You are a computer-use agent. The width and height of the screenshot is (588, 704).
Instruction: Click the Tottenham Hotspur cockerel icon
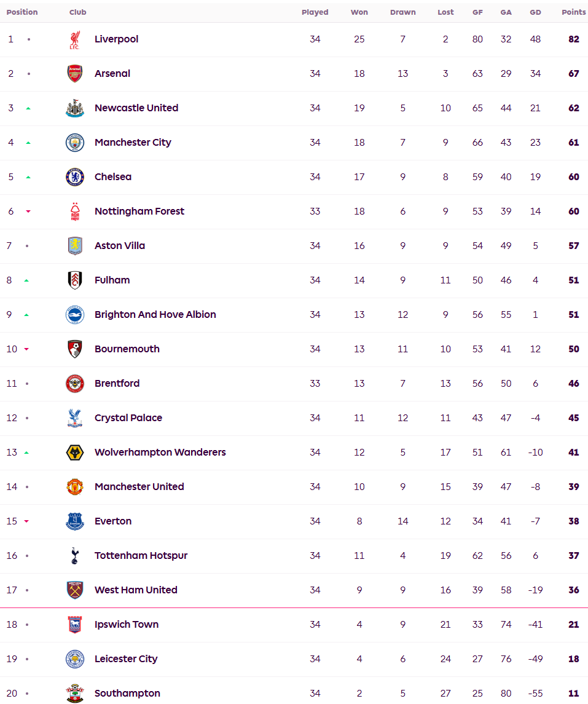click(75, 556)
